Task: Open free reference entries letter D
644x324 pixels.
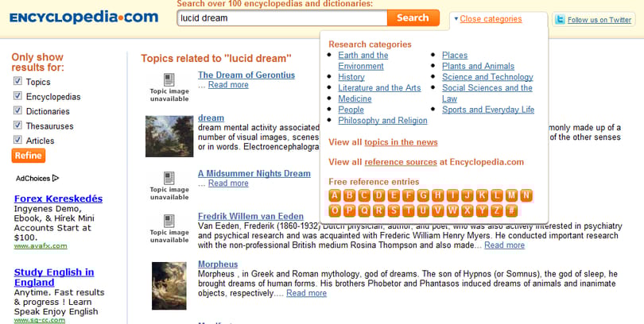Action: tap(379, 195)
